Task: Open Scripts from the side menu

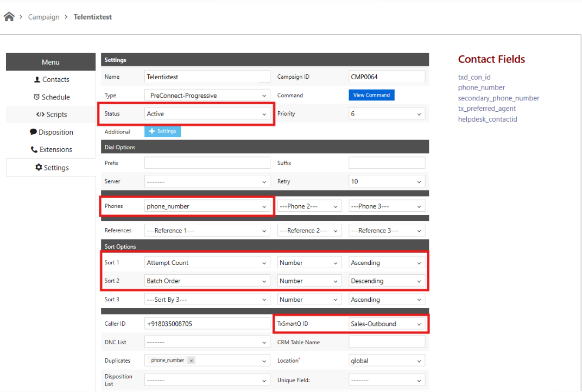Action: click(51, 115)
